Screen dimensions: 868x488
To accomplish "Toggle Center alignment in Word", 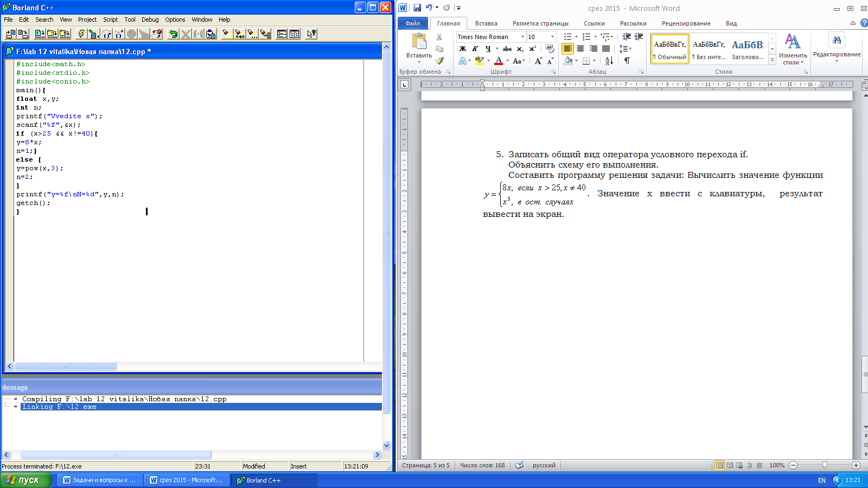I will coord(580,49).
